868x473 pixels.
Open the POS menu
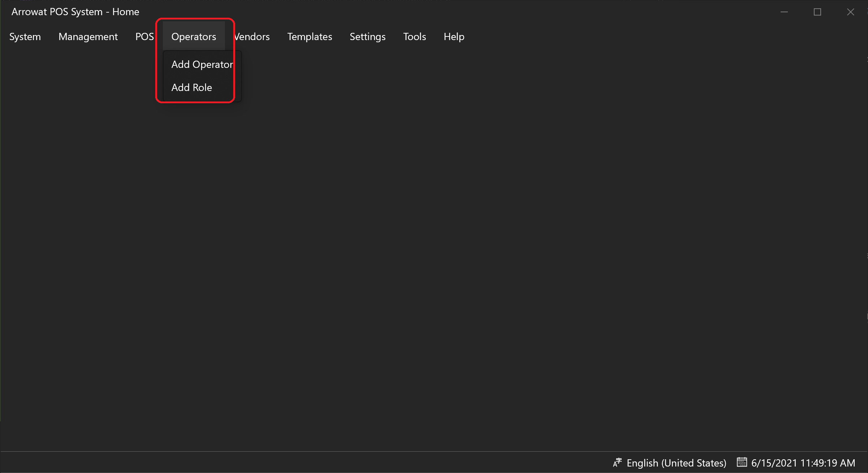(x=144, y=36)
